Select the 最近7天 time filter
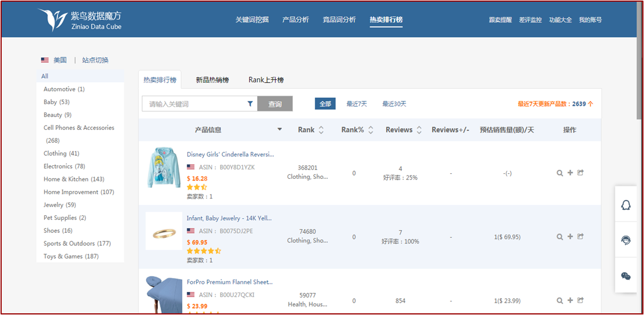 356,104
